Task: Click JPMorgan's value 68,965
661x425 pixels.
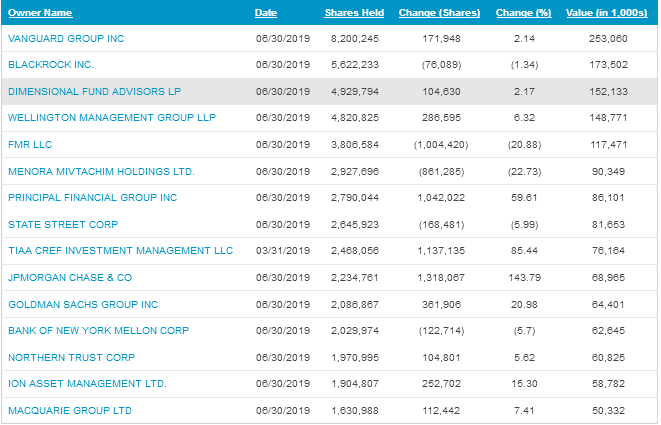Action: click(608, 278)
